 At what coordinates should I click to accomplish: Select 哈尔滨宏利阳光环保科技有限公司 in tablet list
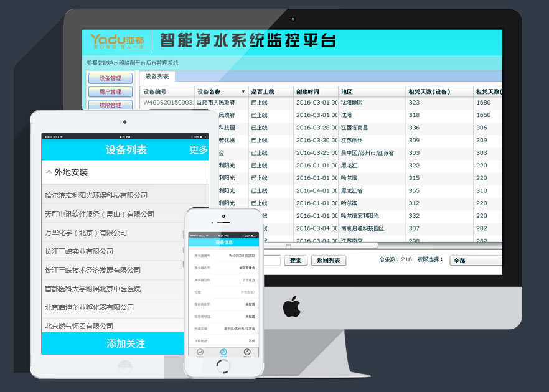pos(96,195)
